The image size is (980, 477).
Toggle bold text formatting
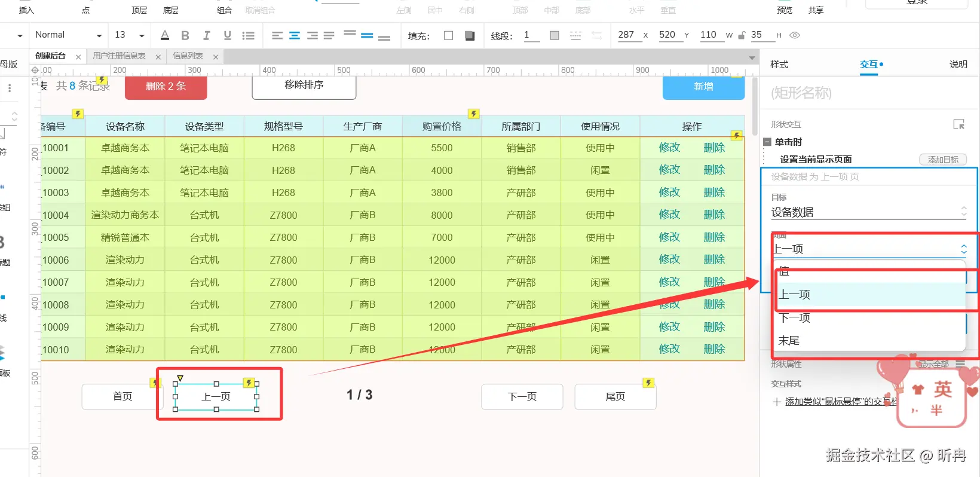pyautogui.click(x=185, y=35)
